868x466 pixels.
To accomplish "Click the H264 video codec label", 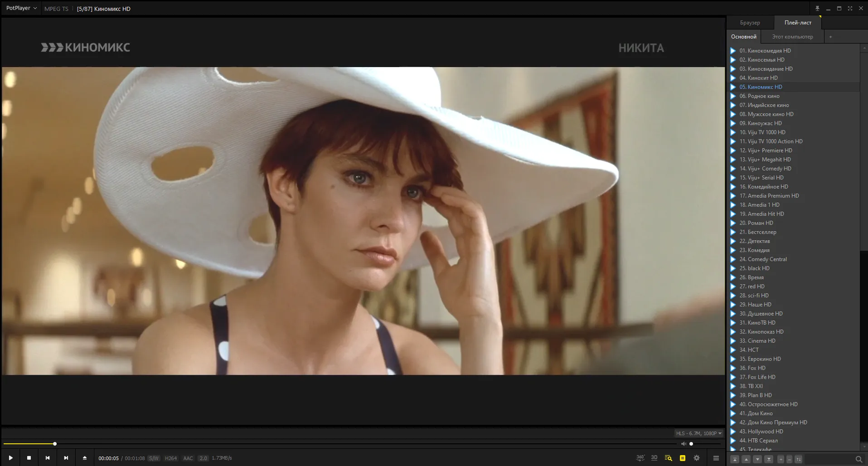I will 171,458.
